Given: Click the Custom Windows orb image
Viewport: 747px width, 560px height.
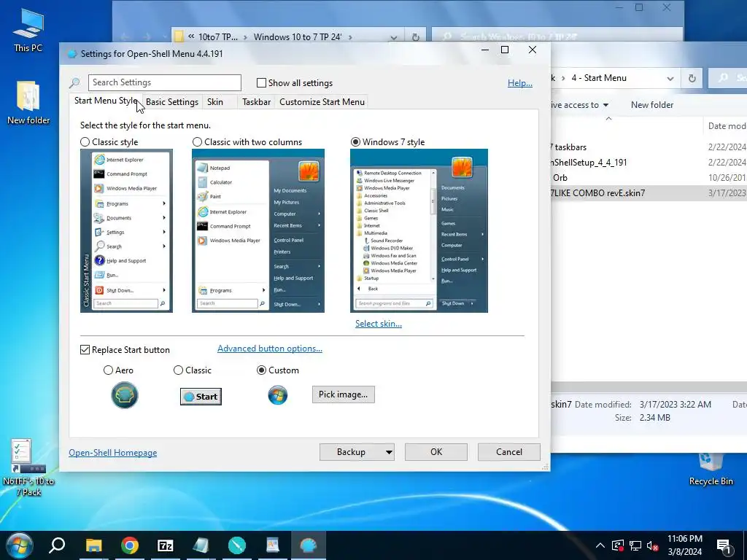Looking at the screenshot, I should coord(278,395).
